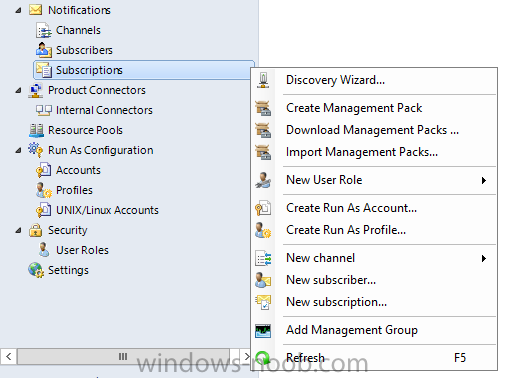This screenshot has width=505, height=378.
Task: Click the Create Run As Account icon
Action: 263,208
